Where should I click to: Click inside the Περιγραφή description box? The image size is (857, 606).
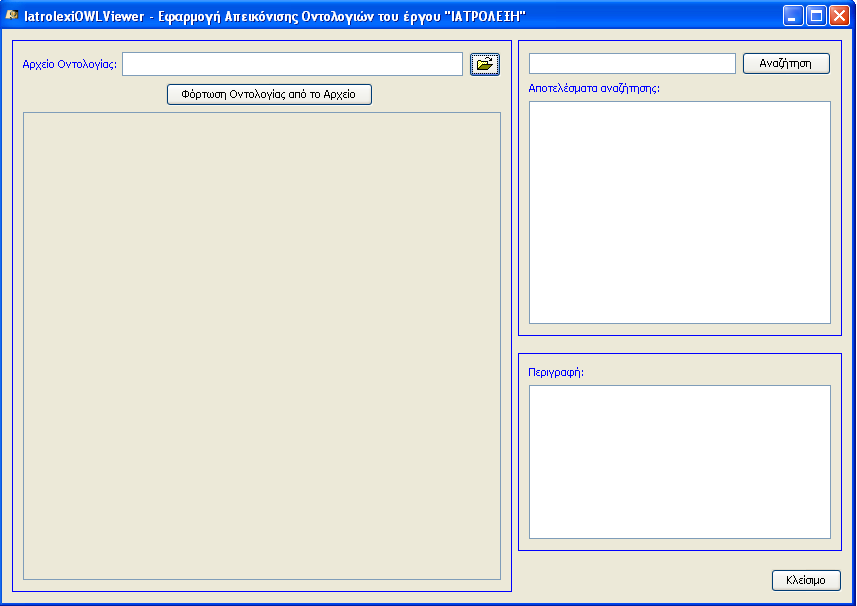(x=680, y=462)
